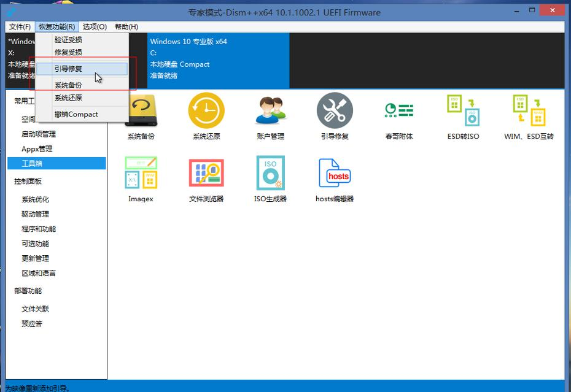Launch the 引导修复 wrench icon

tap(335, 110)
